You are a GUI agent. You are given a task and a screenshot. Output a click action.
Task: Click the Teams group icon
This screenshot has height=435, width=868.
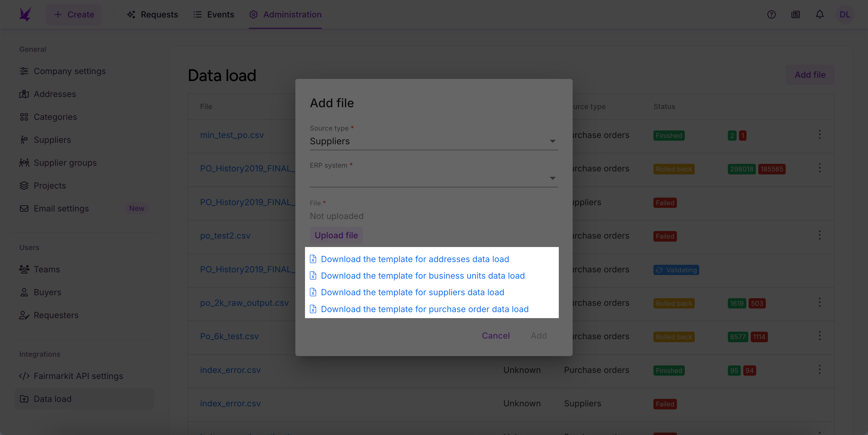point(24,269)
